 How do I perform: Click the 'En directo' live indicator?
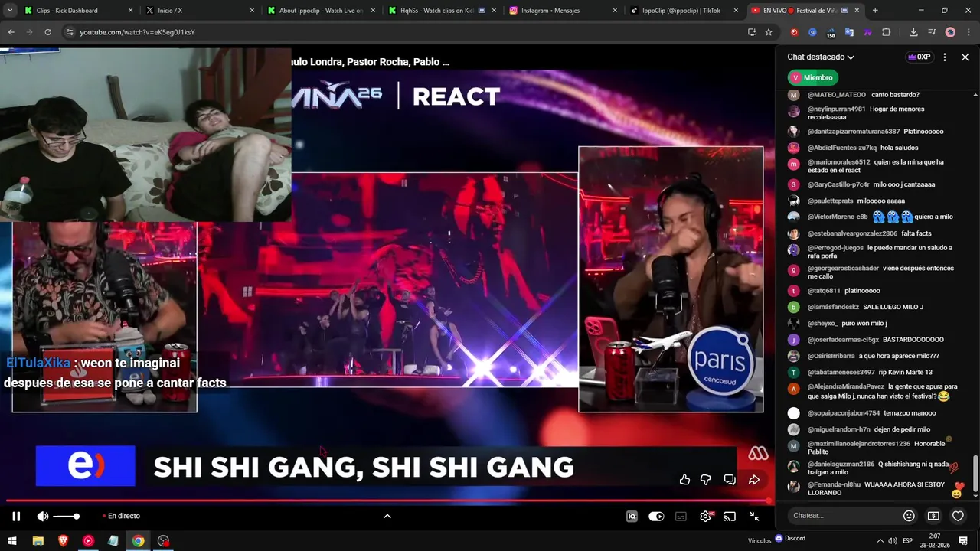[122, 517]
